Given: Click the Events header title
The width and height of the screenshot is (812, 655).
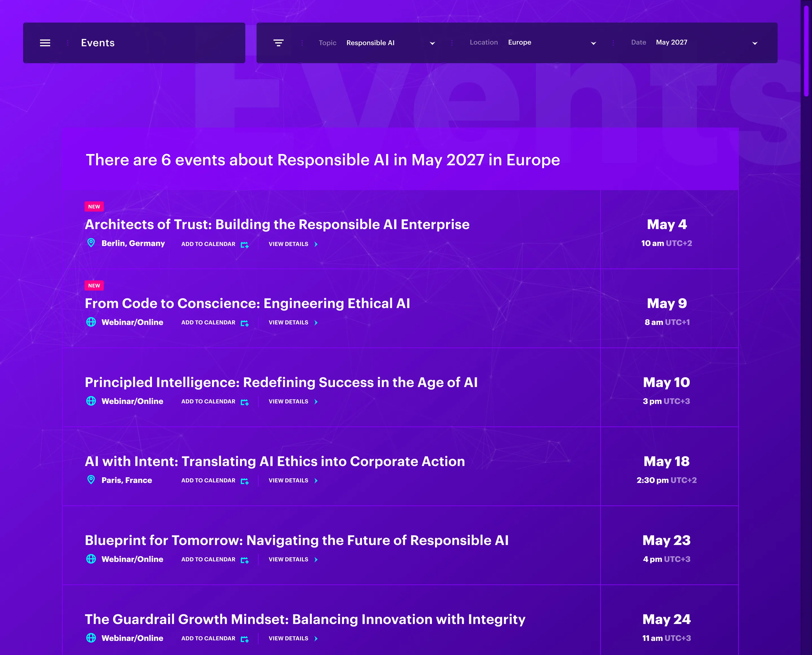Looking at the screenshot, I should (x=98, y=43).
